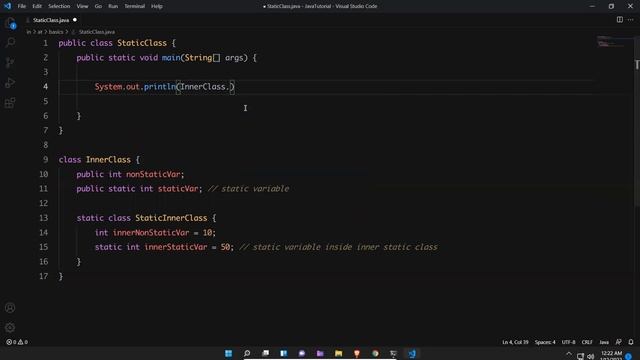Click the StaticClass.java breadcrumb item
This screenshot has height=360, width=640.
point(97,32)
